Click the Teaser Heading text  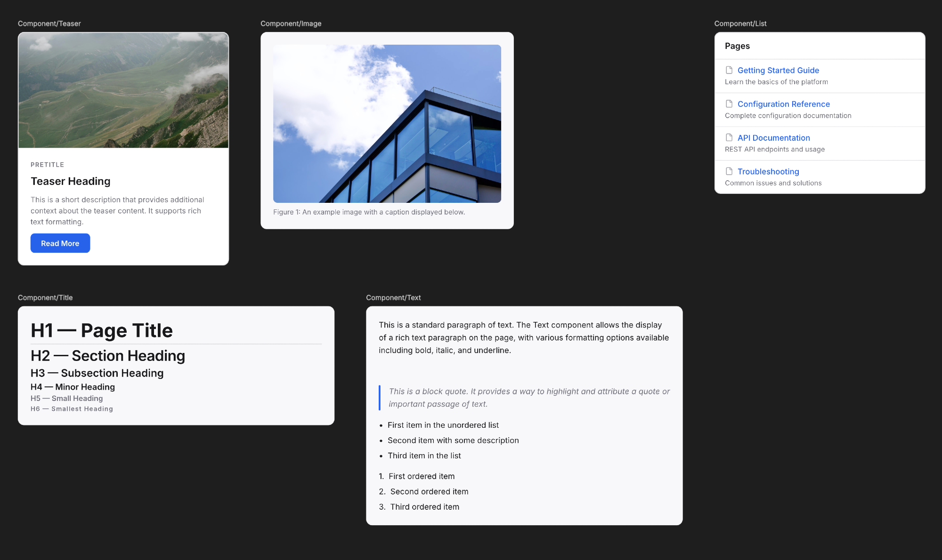71,181
